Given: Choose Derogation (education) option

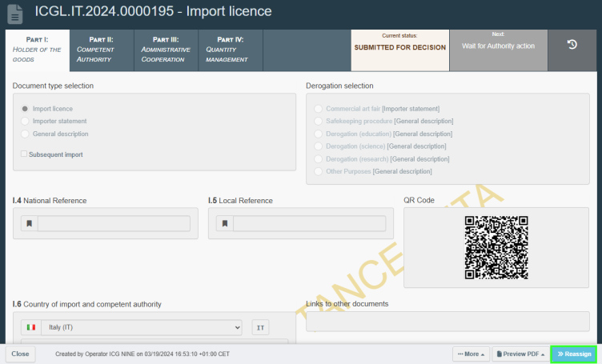Looking at the screenshot, I should (318, 134).
